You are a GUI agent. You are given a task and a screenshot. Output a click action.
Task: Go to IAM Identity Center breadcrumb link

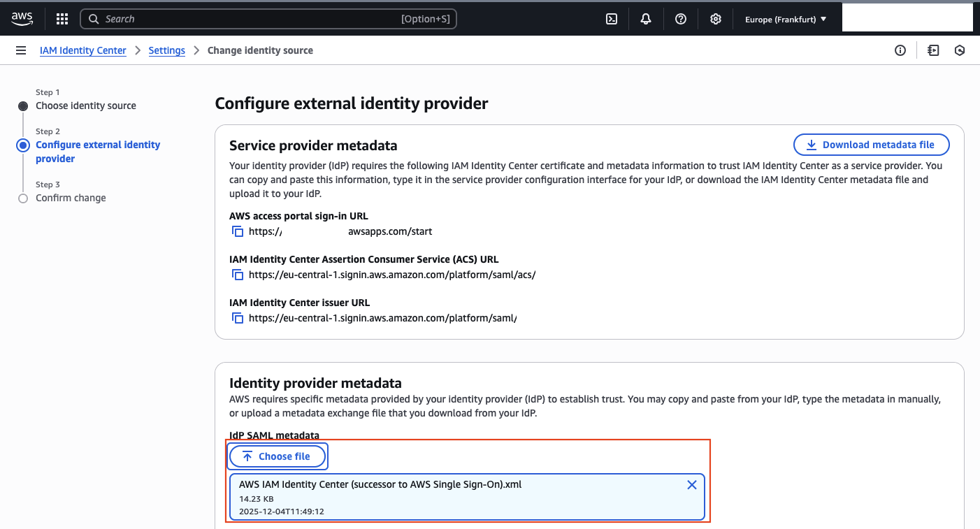point(82,50)
